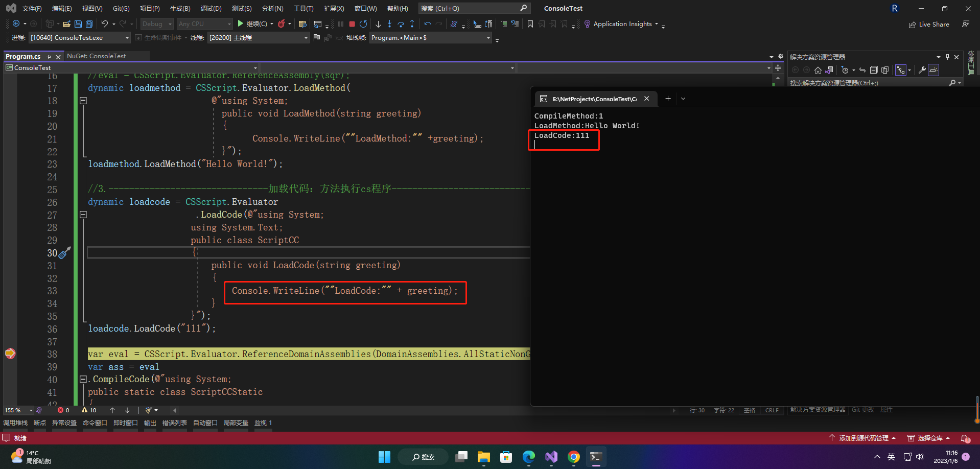
Task: Collapse the CompileCode block at line 40
Action: click(83, 379)
